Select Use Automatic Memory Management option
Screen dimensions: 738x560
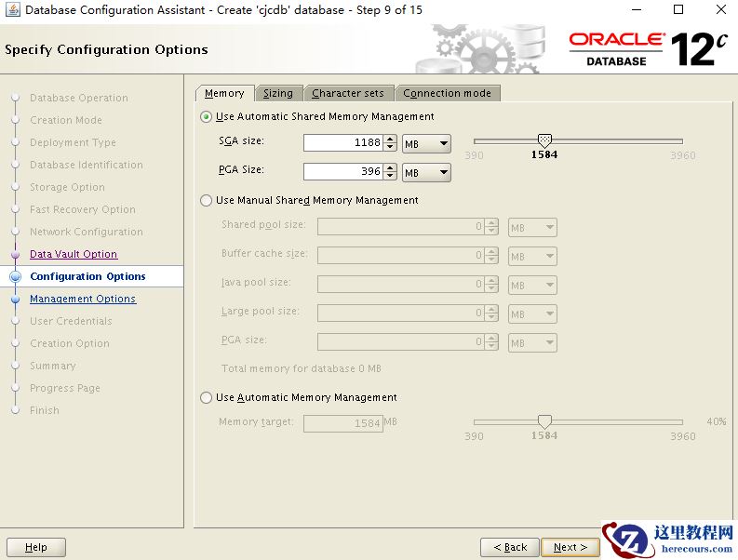tap(207, 398)
